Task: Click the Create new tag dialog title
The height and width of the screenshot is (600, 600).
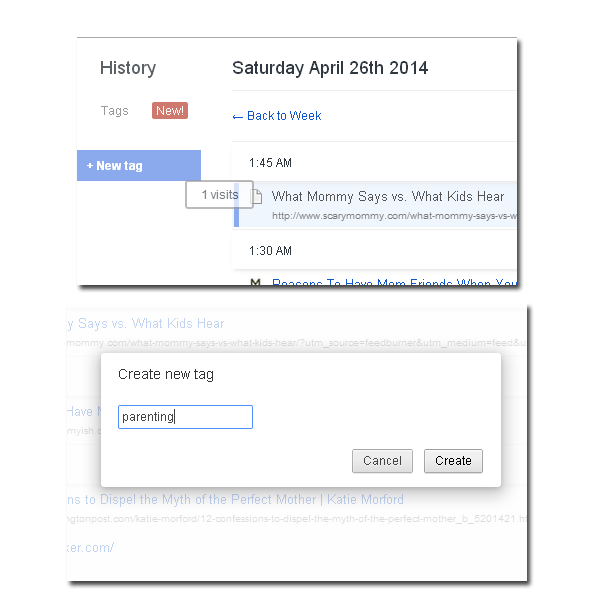Action: pyautogui.click(x=166, y=375)
